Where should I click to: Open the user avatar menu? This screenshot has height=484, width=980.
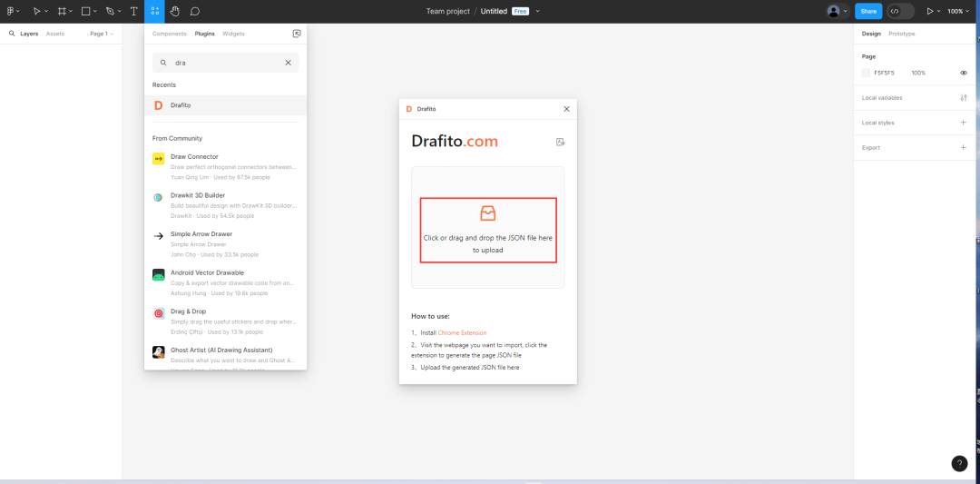[x=838, y=11]
